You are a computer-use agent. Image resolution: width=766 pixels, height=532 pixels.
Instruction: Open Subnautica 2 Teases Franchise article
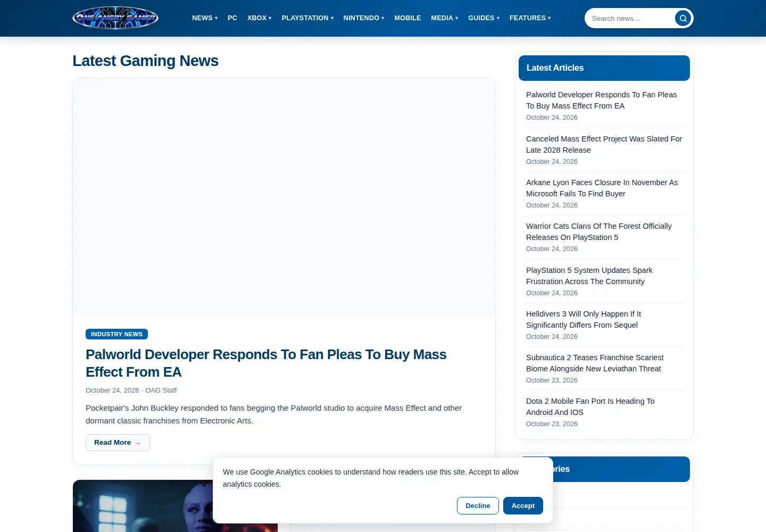[595, 363]
